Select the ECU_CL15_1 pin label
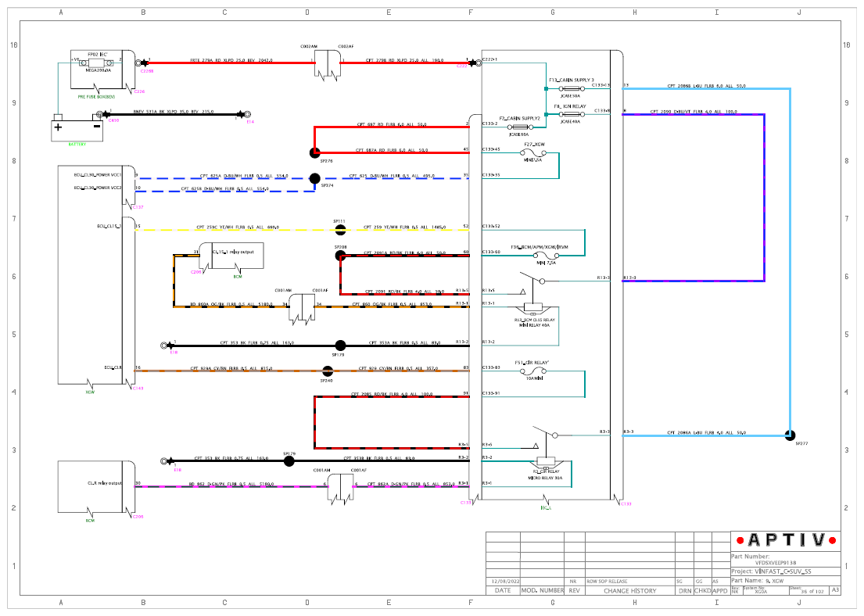The width and height of the screenshot is (864, 616). coord(109,227)
